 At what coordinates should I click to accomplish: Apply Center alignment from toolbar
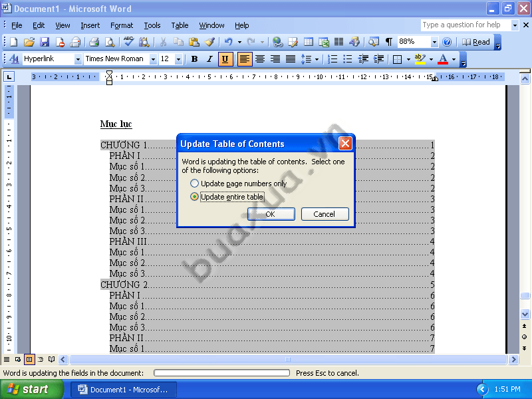coord(260,59)
